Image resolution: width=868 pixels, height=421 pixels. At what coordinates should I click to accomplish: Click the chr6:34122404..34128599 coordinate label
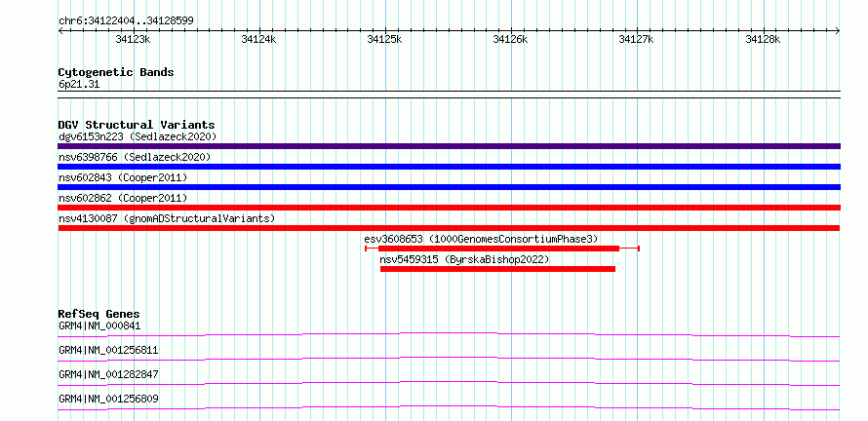pyautogui.click(x=126, y=21)
